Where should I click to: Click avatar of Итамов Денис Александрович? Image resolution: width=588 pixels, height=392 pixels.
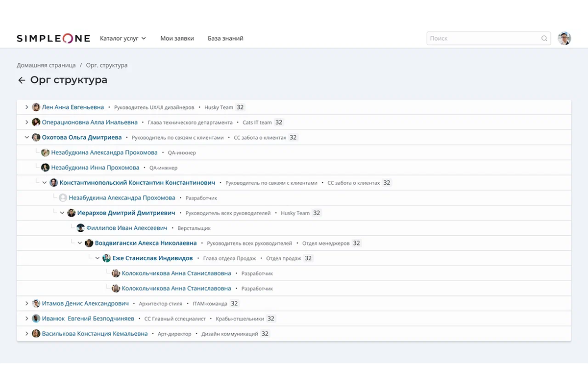pyautogui.click(x=36, y=304)
